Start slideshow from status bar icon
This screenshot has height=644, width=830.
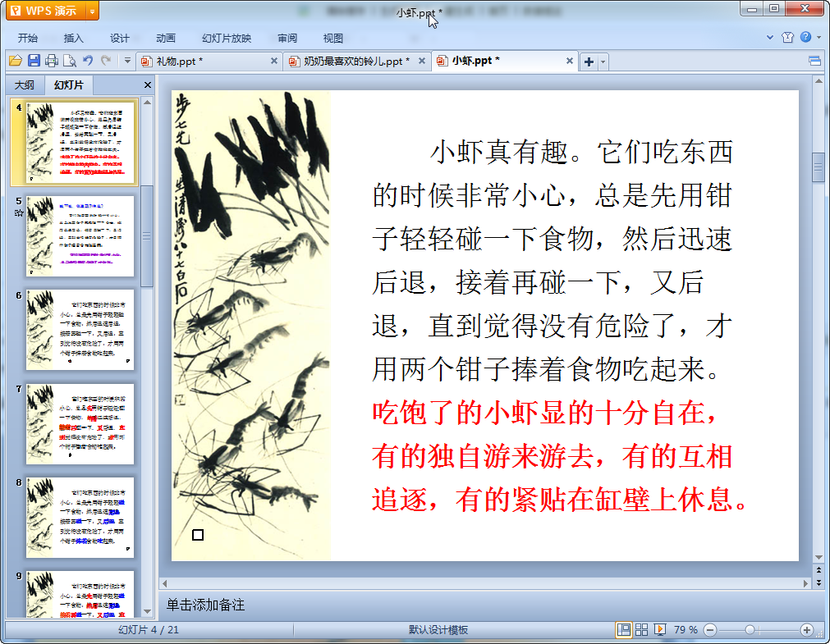(x=659, y=630)
